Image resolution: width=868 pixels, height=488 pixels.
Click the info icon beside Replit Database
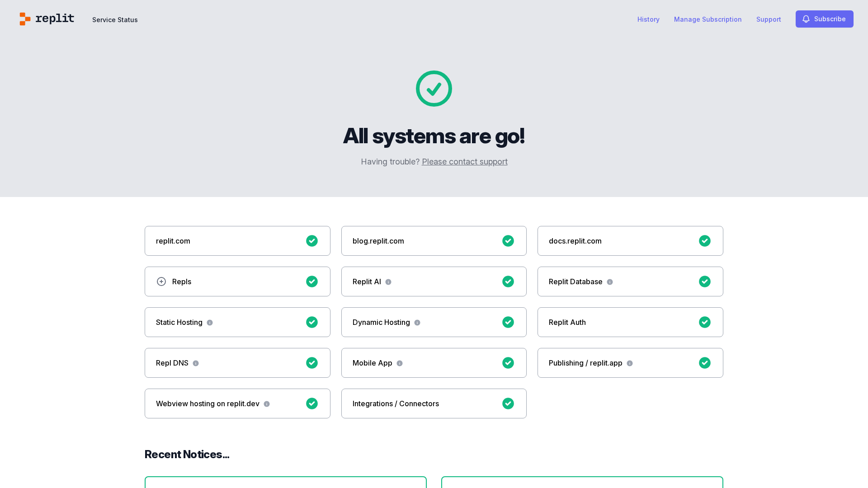click(x=610, y=282)
